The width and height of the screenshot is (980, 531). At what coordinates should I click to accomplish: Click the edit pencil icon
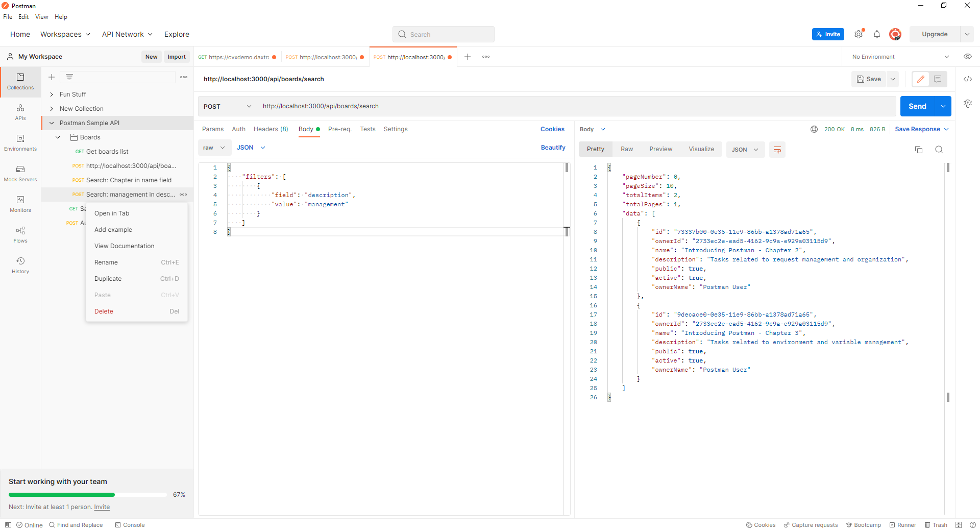point(921,79)
